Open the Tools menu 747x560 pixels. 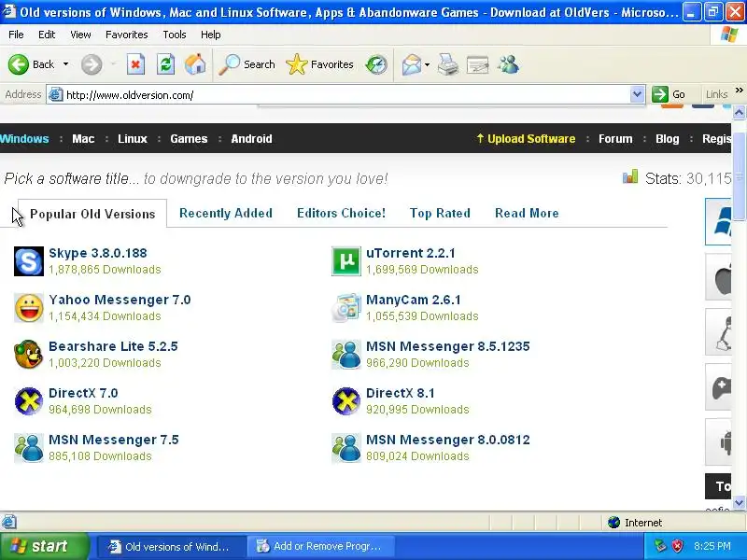click(175, 35)
